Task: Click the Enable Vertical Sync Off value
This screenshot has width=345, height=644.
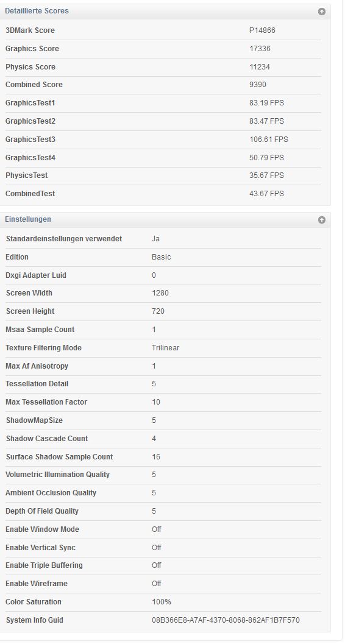Action: [x=157, y=548]
